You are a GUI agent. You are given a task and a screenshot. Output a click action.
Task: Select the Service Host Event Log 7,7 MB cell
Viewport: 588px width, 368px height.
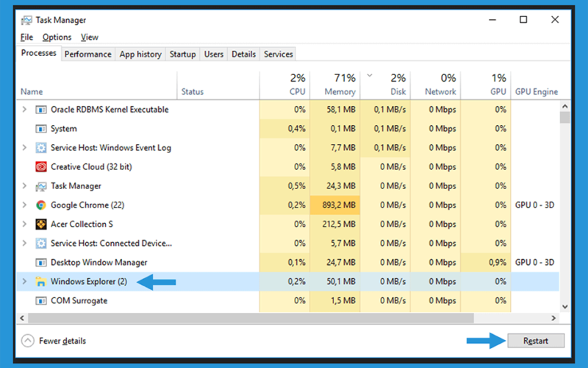[x=335, y=148]
